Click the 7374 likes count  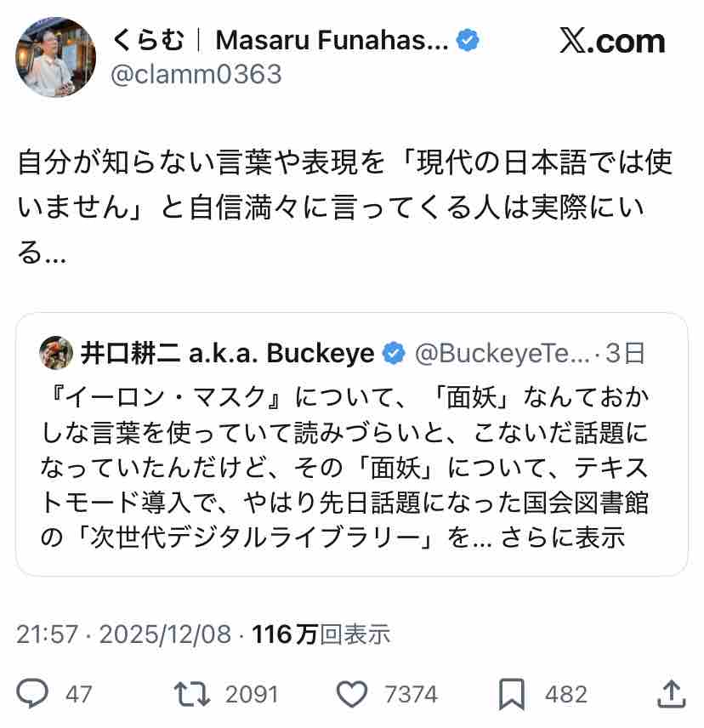(x=412, y=695)
